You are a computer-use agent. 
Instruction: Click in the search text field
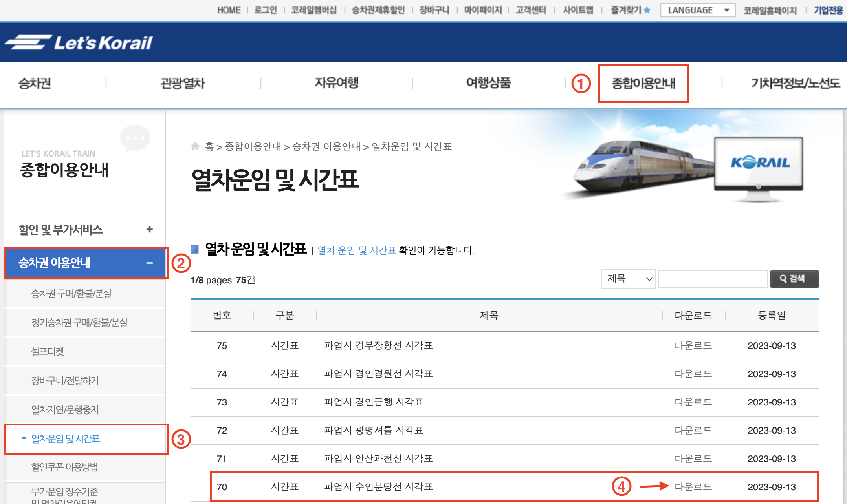[713, 279]
